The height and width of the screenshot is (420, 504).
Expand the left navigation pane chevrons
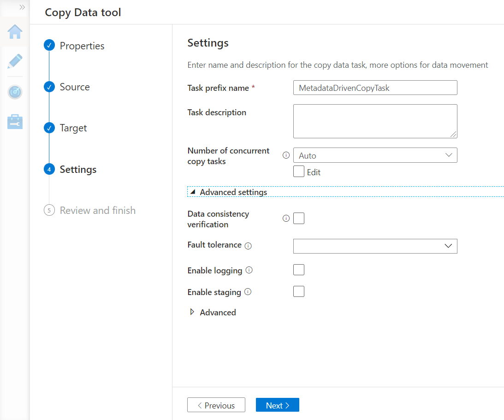(22, 7)
